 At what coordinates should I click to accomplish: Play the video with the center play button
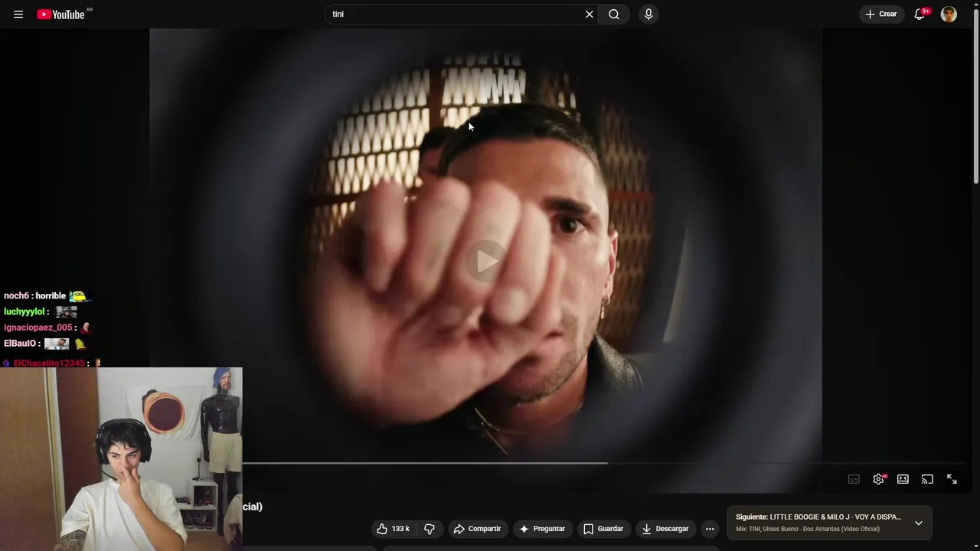pos(486,262)
